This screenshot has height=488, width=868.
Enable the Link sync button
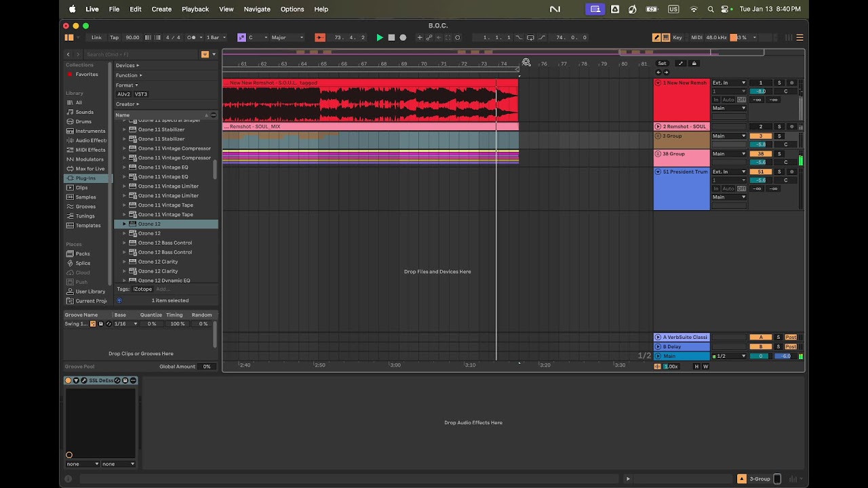pyautogui.click(x=96, y=37)
